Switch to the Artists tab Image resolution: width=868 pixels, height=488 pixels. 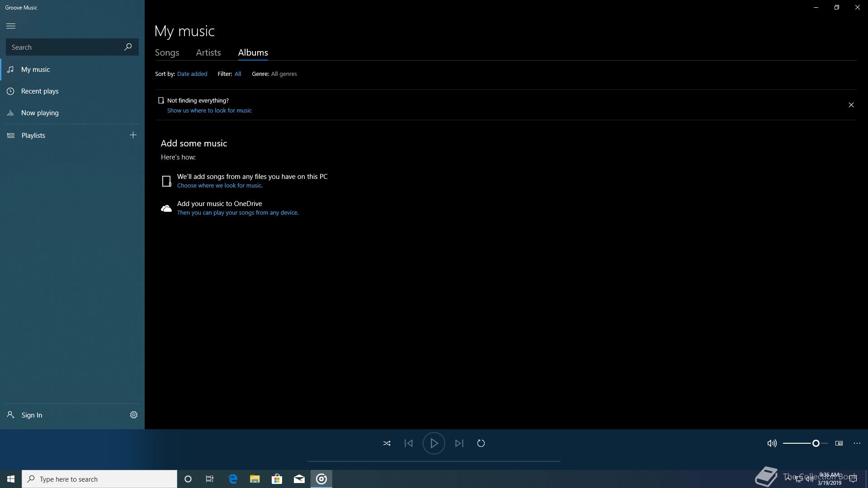(x=208, y=52)
